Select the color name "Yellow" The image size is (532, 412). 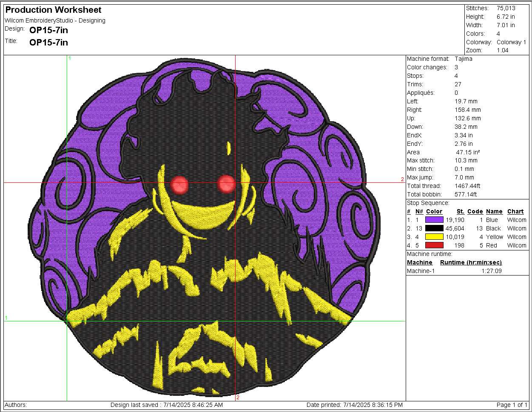pyautogui.click(x=495, y=237)
